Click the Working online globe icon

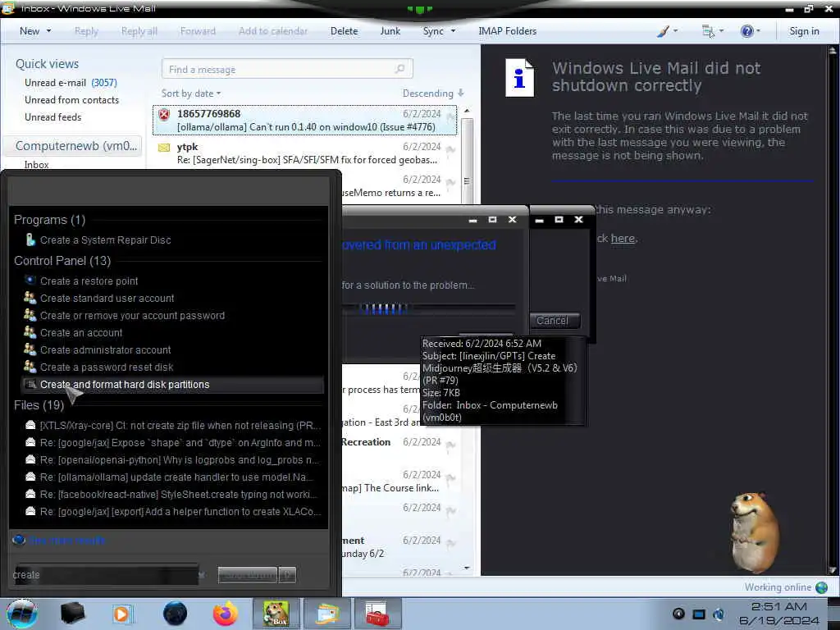[x=822, y=587]
